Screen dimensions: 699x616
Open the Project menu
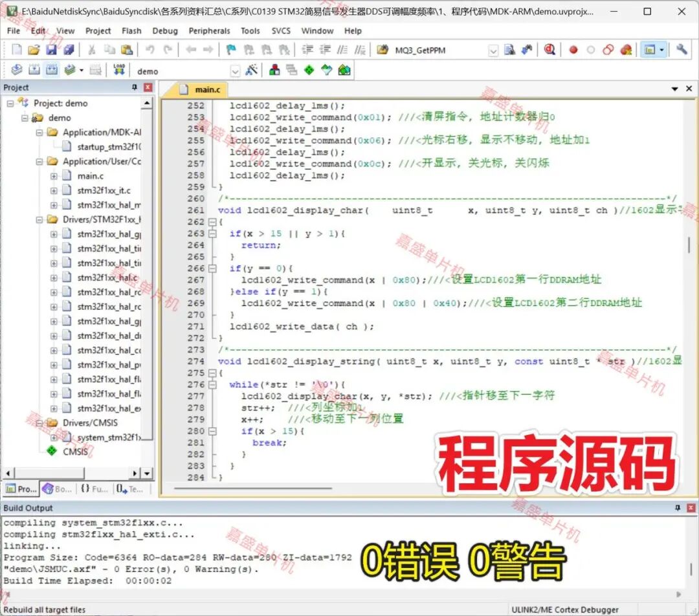(98, 31)
